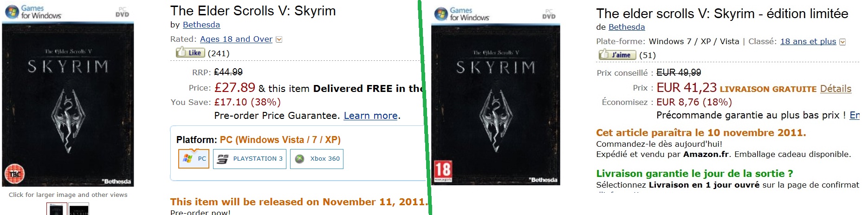Click the PlayStation logo icon
868x215 pixels.
(x=223, y=159)
